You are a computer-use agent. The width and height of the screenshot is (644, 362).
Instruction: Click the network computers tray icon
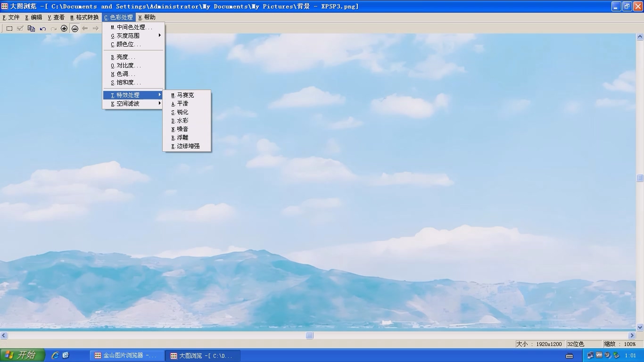point(590,355)
